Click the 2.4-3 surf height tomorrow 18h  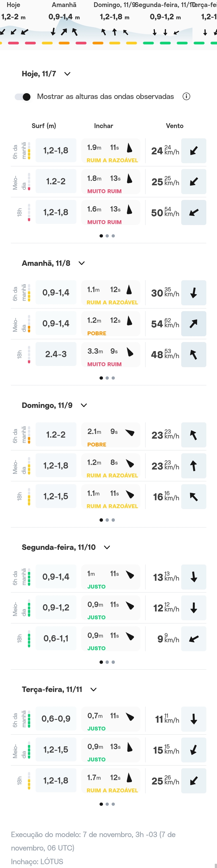[56, 354]
